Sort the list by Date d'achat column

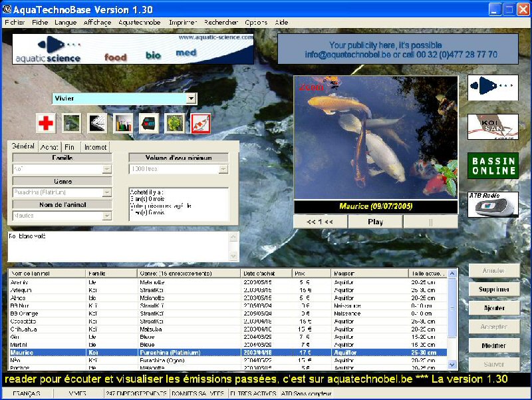point(265,274)
